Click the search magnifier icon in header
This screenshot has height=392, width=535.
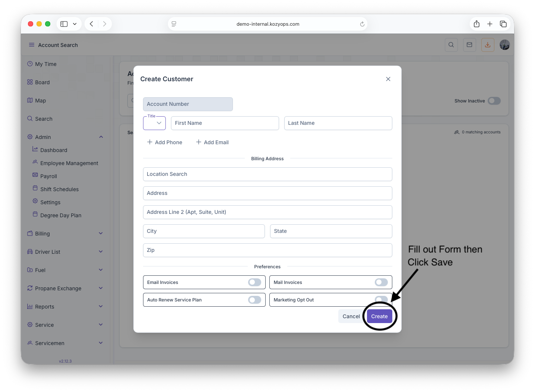tap(451, 45)
